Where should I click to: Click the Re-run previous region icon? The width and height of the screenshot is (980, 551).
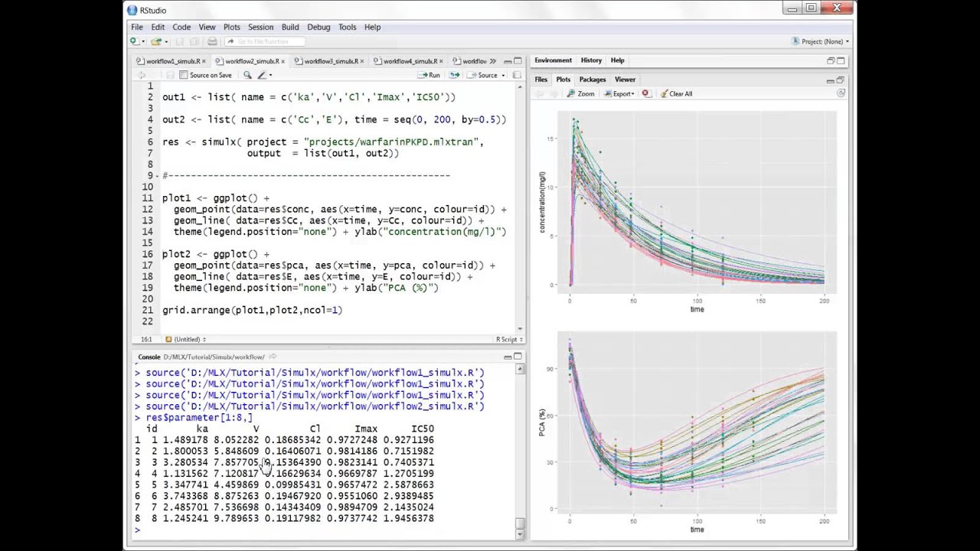point(454,75)
